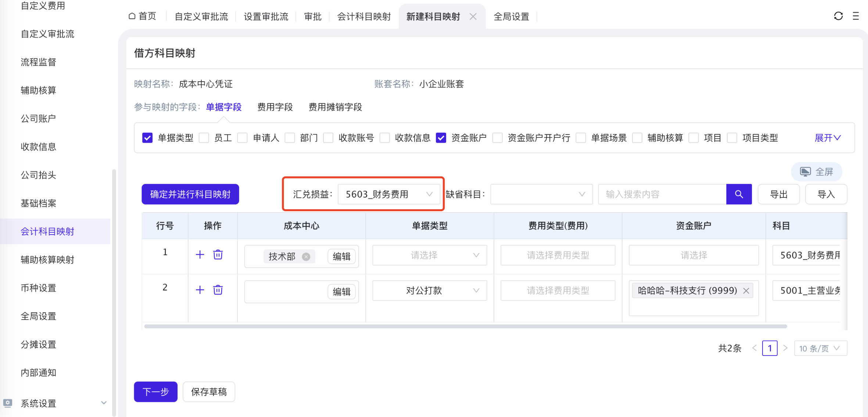Open the 汇兑损益 dropdown showing 5603_财务费用

[x=388, y=194]
